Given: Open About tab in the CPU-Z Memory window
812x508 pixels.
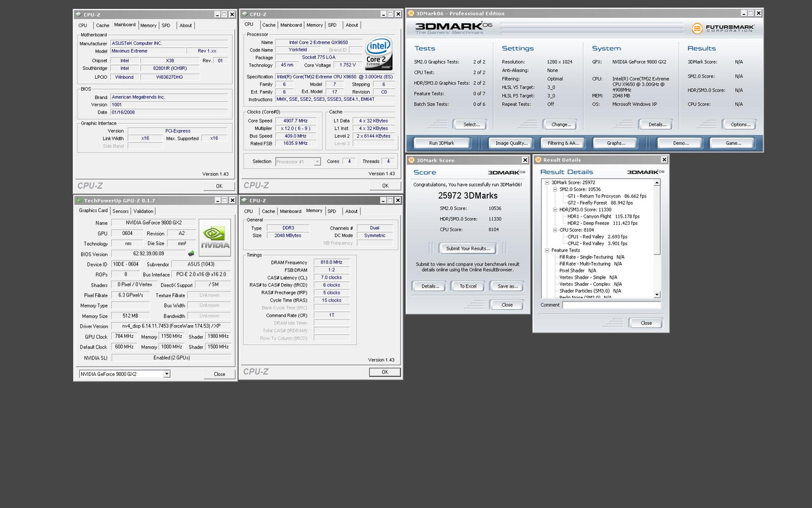Looking at the screenshot, I should point(351,211).
